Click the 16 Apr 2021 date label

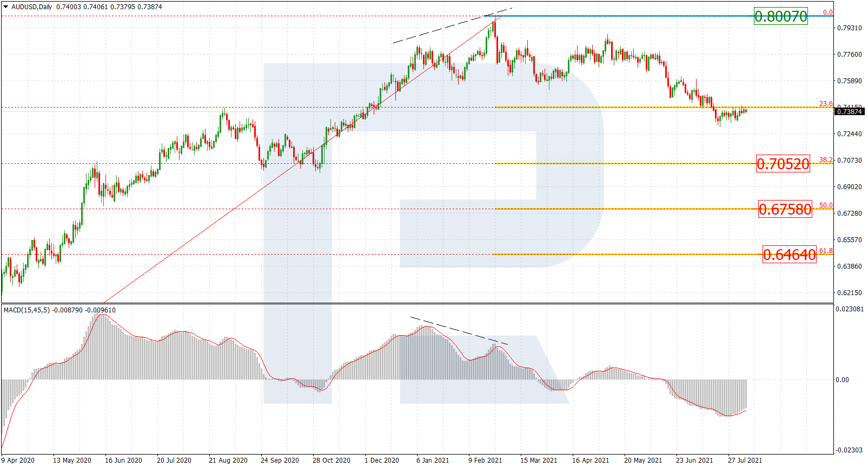(x=591, y=461)
